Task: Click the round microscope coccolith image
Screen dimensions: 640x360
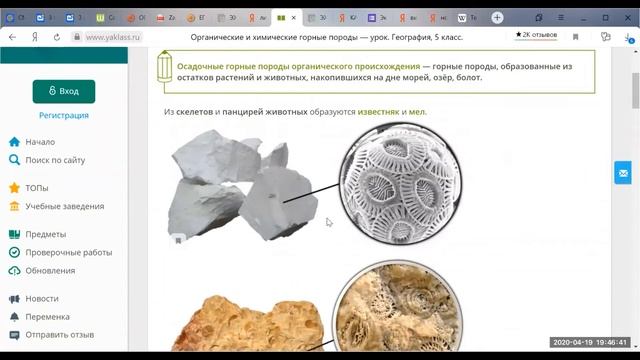Action: coord(400,184)
